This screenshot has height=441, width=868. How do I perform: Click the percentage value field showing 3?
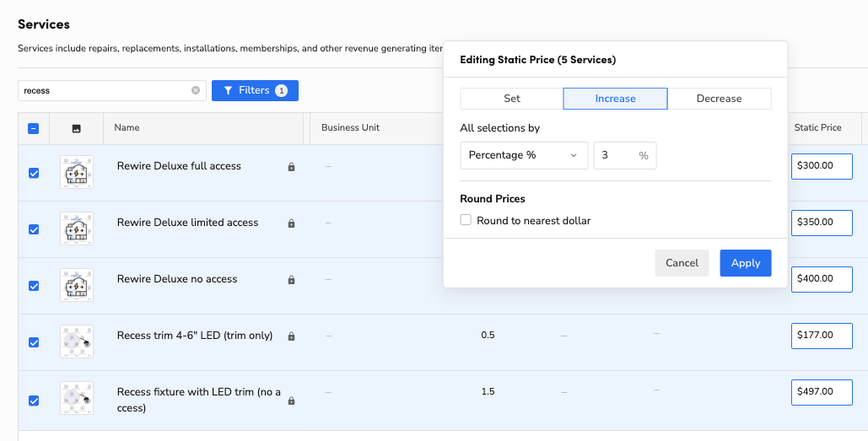click(x=625, y=155)
